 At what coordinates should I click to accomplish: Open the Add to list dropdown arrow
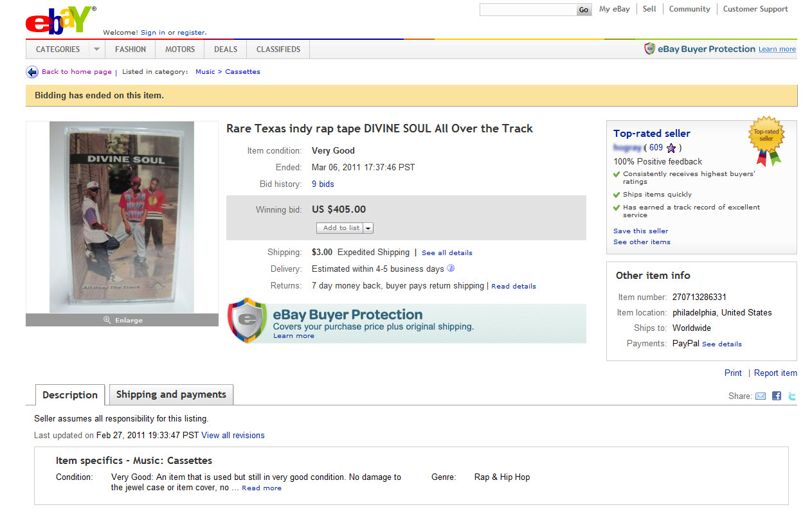(x=368, y=228)
